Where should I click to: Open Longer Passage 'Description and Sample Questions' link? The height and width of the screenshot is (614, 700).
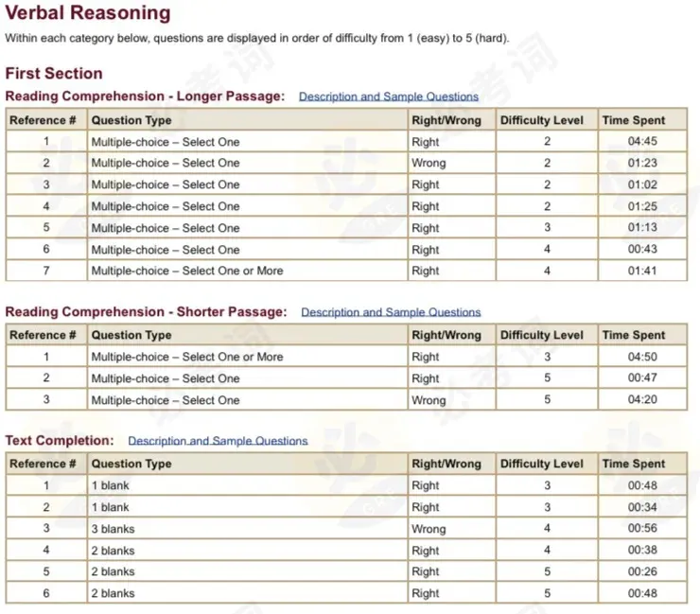(388, 96)
